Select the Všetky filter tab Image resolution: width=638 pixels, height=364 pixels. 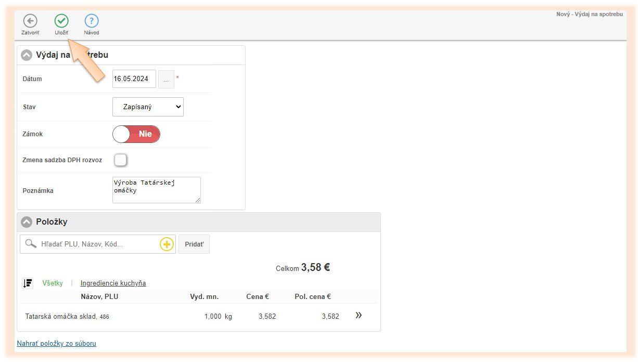53,283
